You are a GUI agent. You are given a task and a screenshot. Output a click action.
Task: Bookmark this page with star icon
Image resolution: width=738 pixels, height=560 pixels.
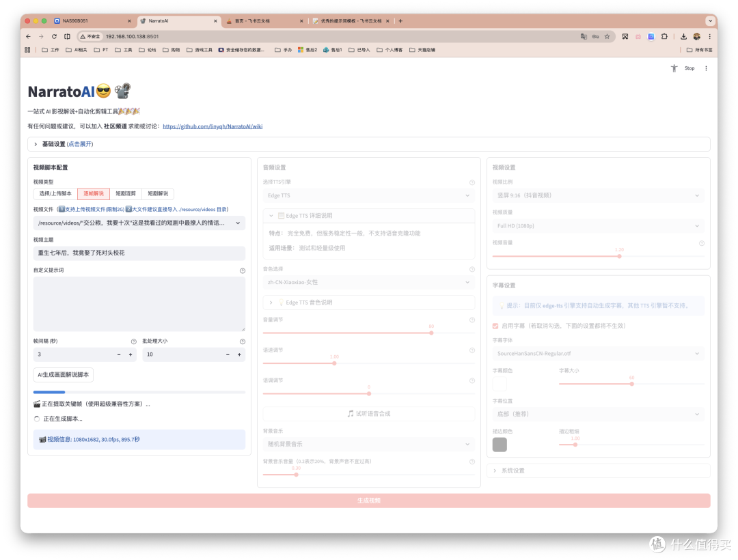(x=607, y=36)
